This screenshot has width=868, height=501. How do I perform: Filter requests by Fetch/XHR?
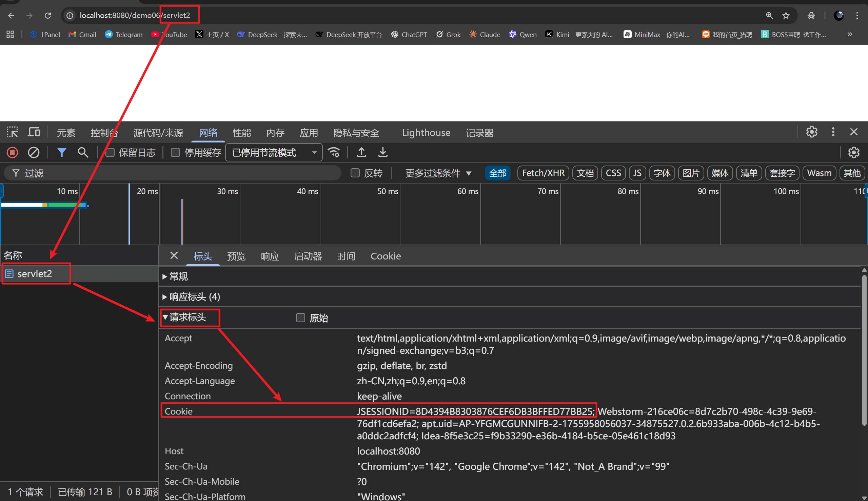[543, 173]
